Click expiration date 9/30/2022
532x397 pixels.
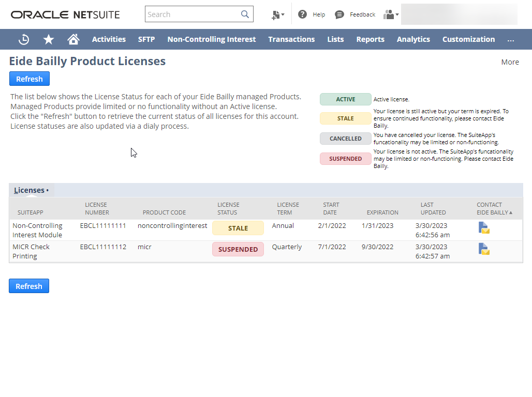(377, 247)
